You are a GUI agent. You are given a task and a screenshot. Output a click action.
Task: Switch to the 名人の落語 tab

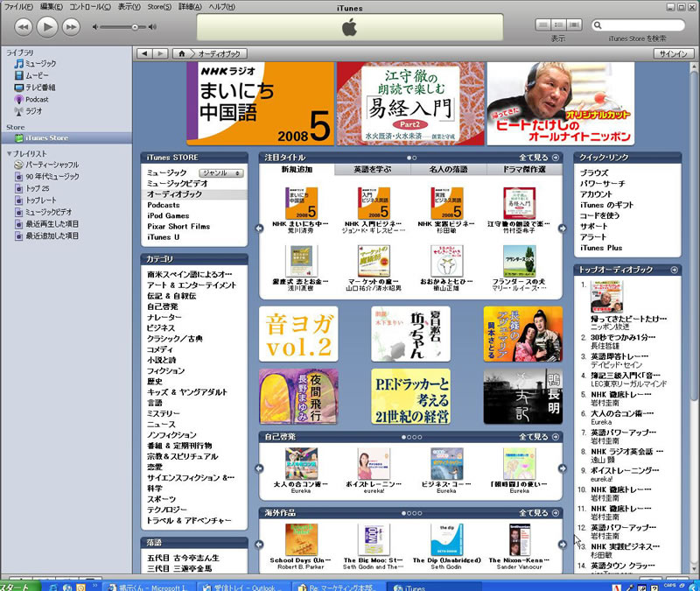(448, 169)
